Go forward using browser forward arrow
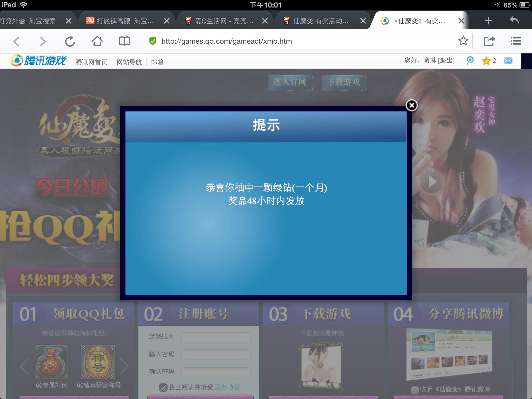532x399 pixels. point(43,41)
